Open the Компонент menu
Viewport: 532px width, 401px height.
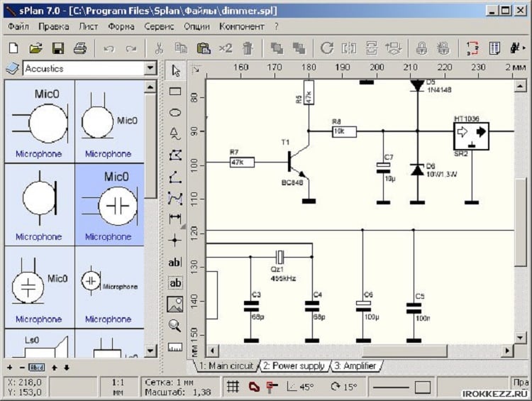241,26
